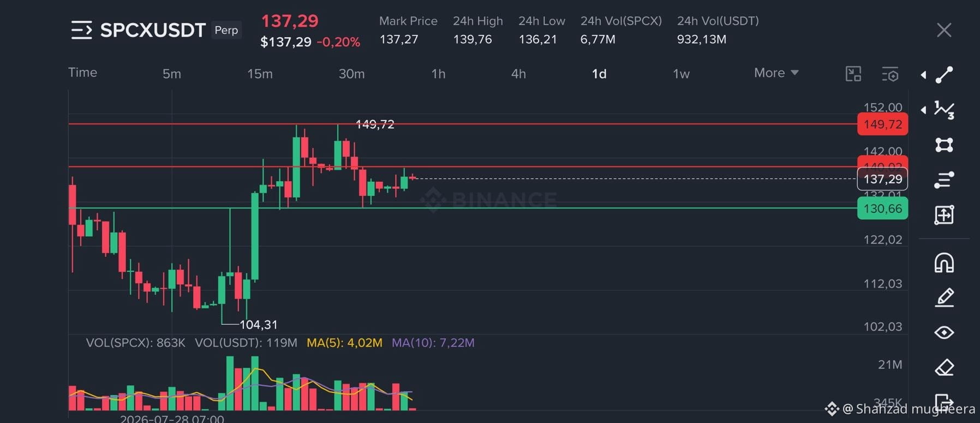Toggle drawings visibility with eye icon

pyautogui.click(x=944, y=332)
